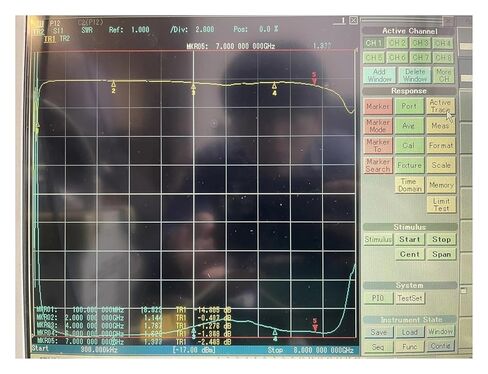
Task: Open the Format menu
Action: tap(441, 146)
